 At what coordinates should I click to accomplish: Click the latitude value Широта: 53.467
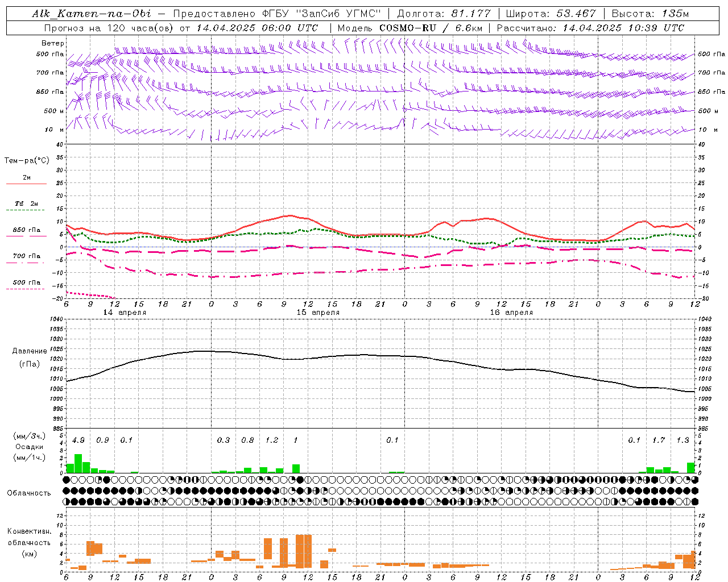tap(551, 14)
